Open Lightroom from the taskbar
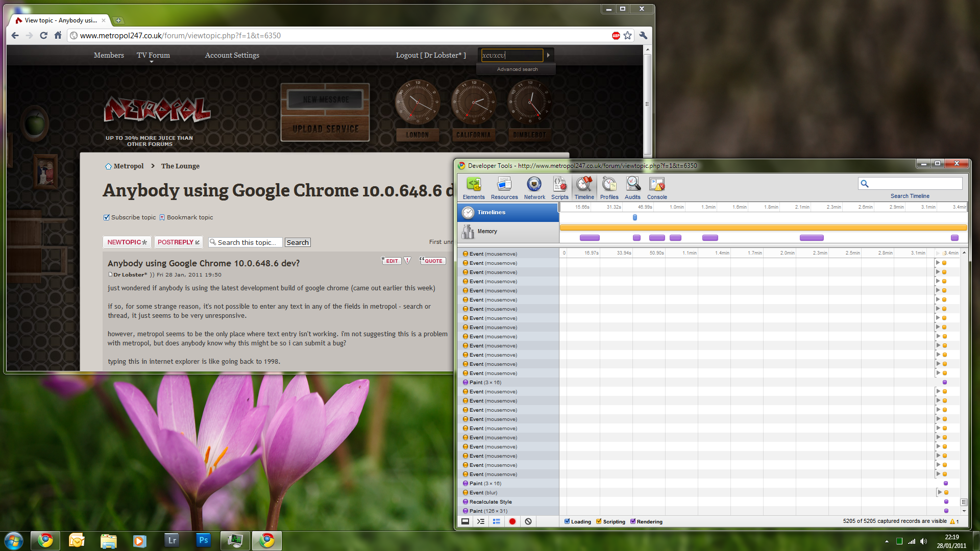 click(x=172, y=540)
